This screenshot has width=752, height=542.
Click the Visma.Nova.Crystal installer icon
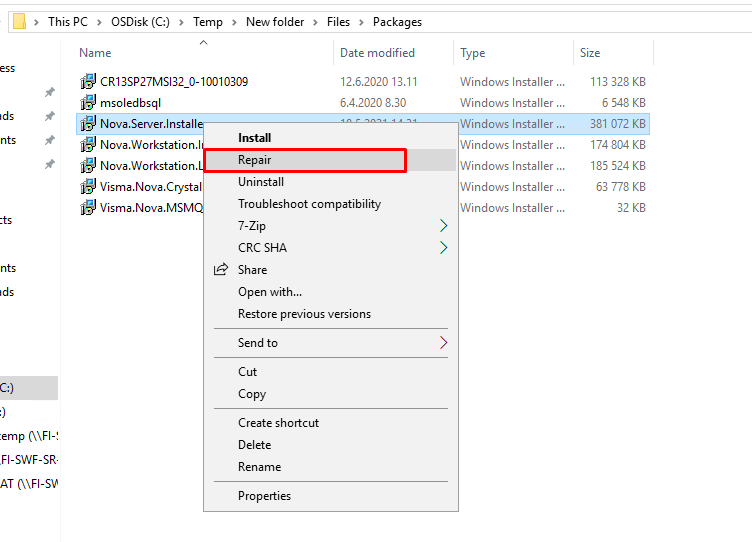(89, 187)
